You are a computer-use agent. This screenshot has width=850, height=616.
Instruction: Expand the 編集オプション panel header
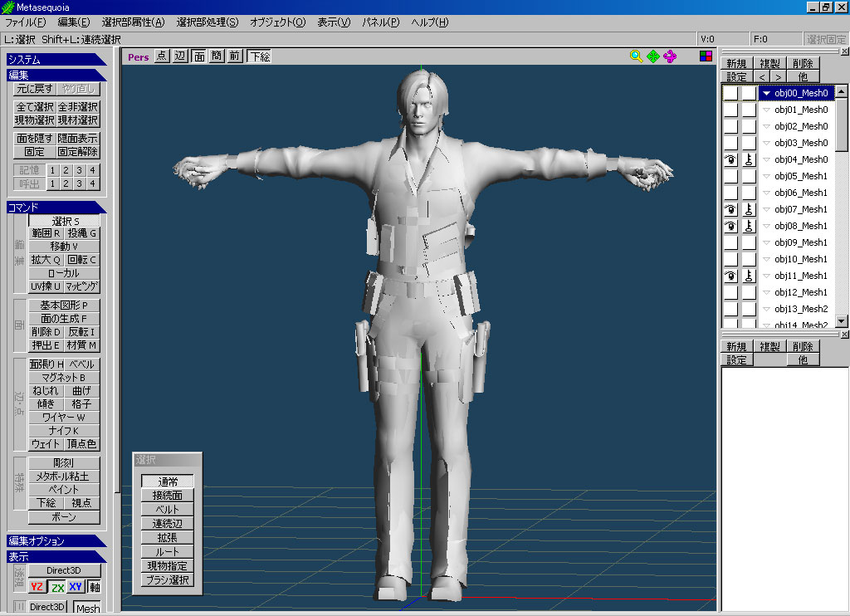point(56,540)
